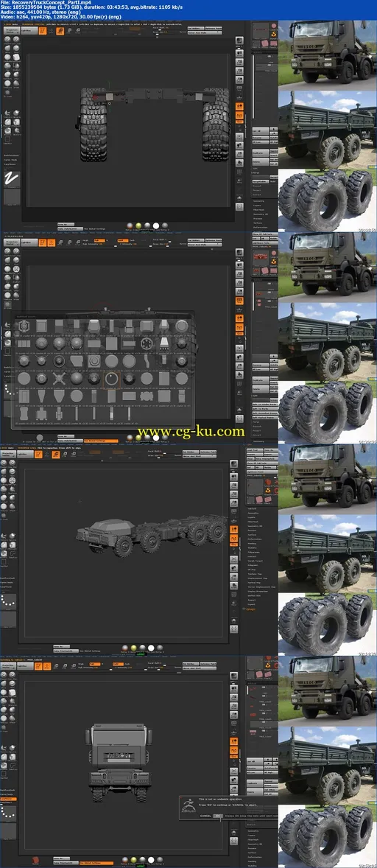Toggle orange Edit button in fourth frame
The height and width of the screenshot is (868, 377).
[39, 667]
